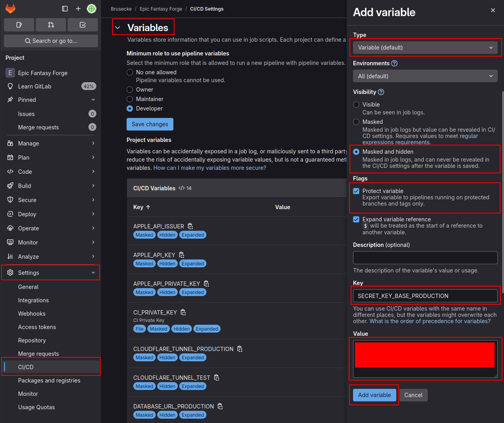Open CI/CD settings page

[50, 367]
